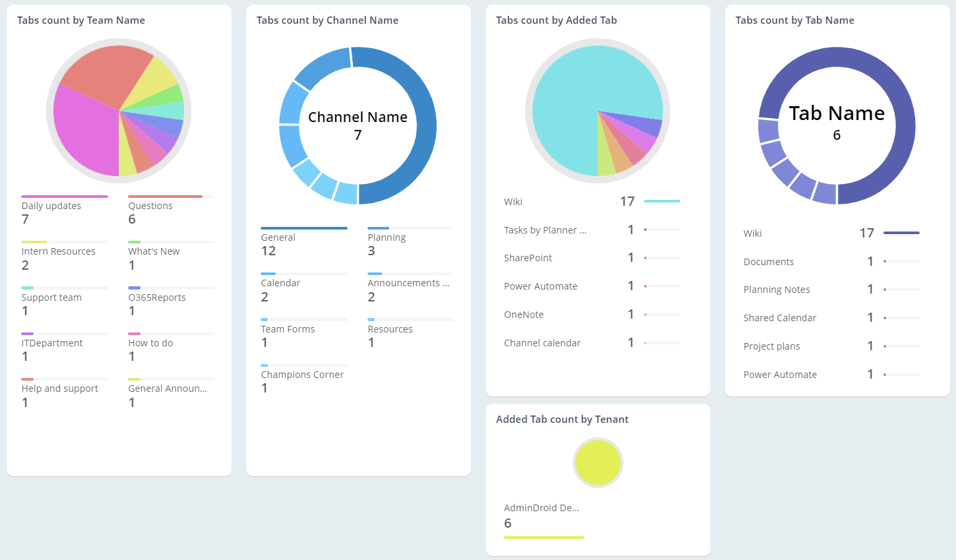Click the yellow AdminDroid tenant circle

598,462
